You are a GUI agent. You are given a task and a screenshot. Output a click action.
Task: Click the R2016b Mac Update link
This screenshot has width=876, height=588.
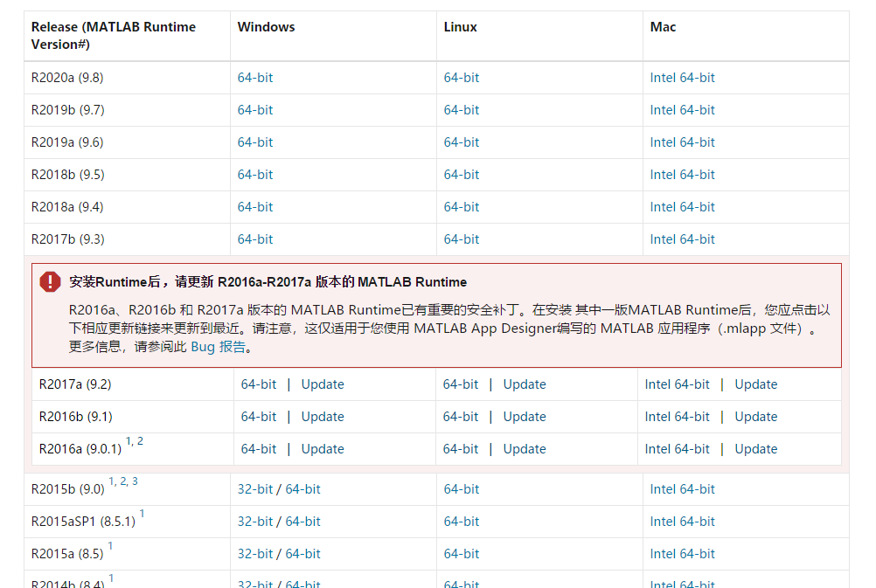(755, 417)
